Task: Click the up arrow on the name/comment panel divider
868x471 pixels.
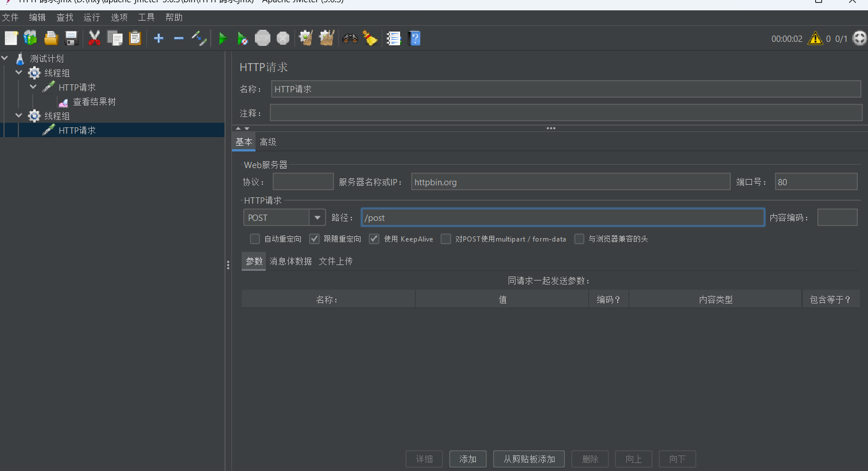Action: (x=238, y=129)
